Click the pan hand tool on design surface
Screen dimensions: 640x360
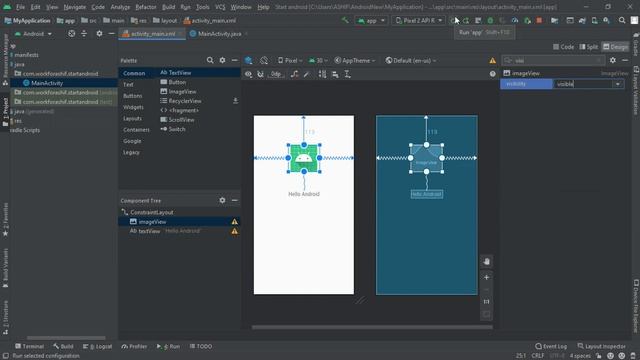[487, 262]
